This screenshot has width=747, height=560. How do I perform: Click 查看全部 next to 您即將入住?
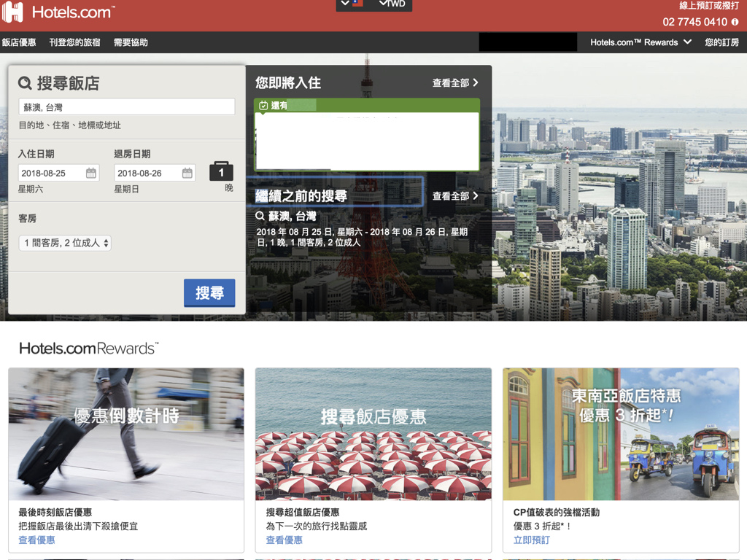tap(455, 83)
